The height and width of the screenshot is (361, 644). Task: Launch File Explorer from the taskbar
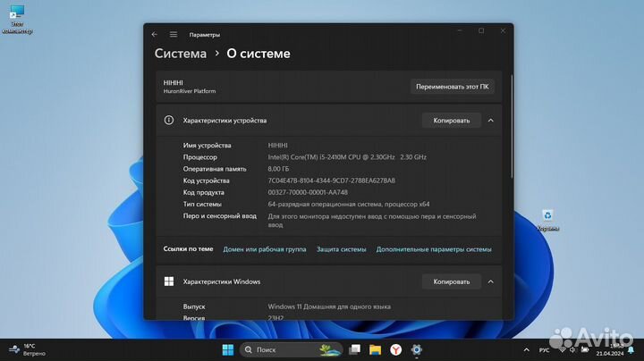pyautogui.click(x=375, y=350)
